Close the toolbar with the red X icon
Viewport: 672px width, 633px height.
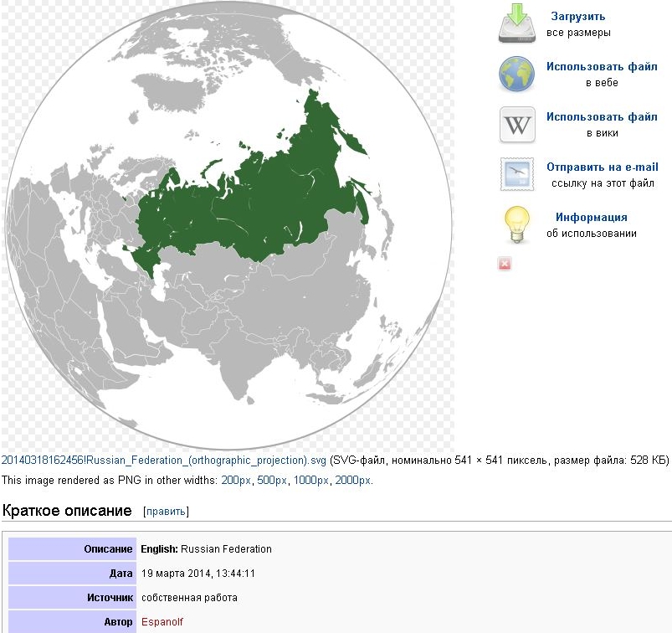pyautogui.click(x=504, y=265)
